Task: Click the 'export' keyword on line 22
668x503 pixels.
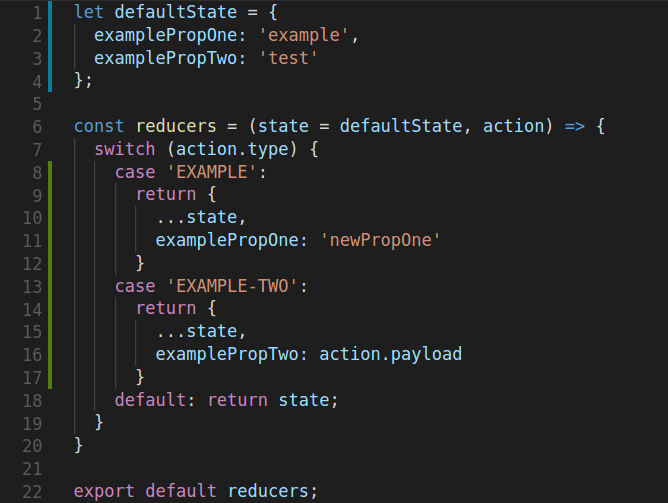Action: (104, 490)
